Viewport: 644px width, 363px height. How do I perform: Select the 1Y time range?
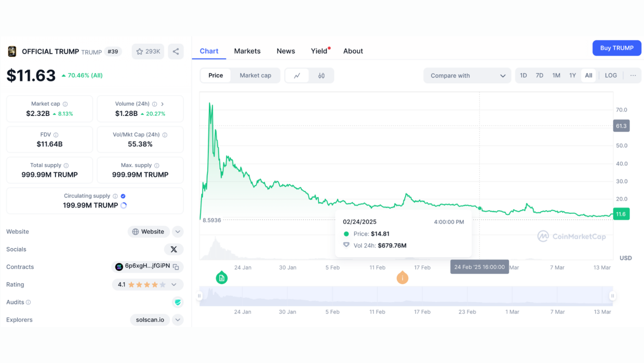(x=572, y=75)
